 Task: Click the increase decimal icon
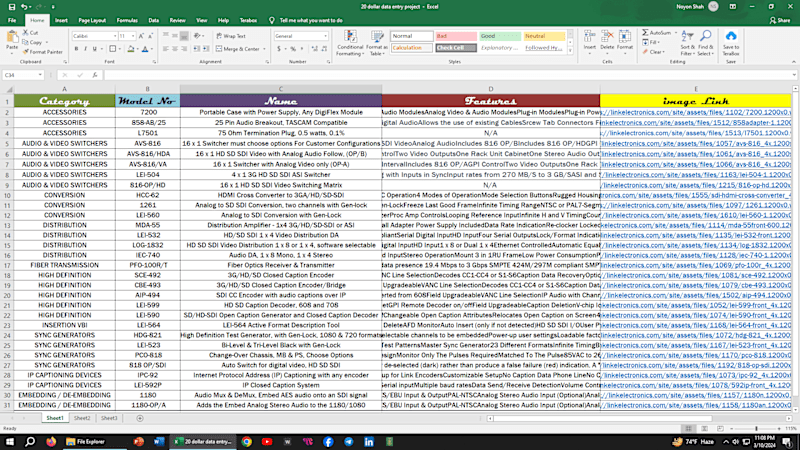click(x=314, y=49)
